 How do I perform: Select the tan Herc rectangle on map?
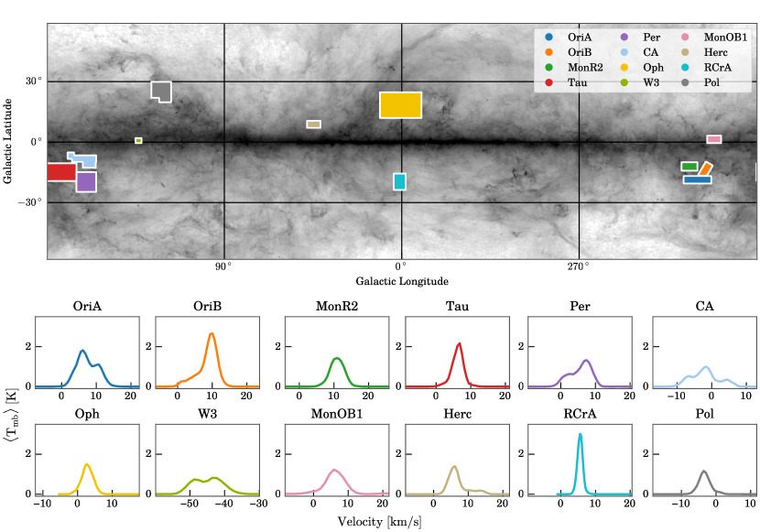(x=313, y=125)
